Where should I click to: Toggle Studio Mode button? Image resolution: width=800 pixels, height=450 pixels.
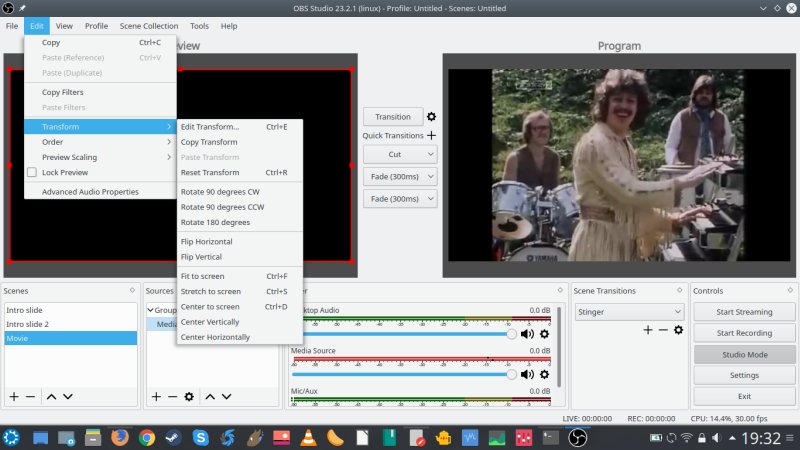(744, 354)
